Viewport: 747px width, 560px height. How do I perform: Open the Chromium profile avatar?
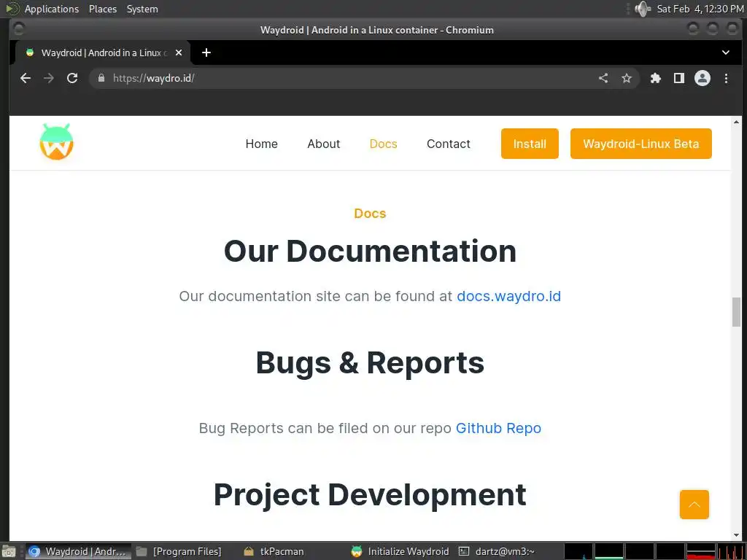click(703, 78)
